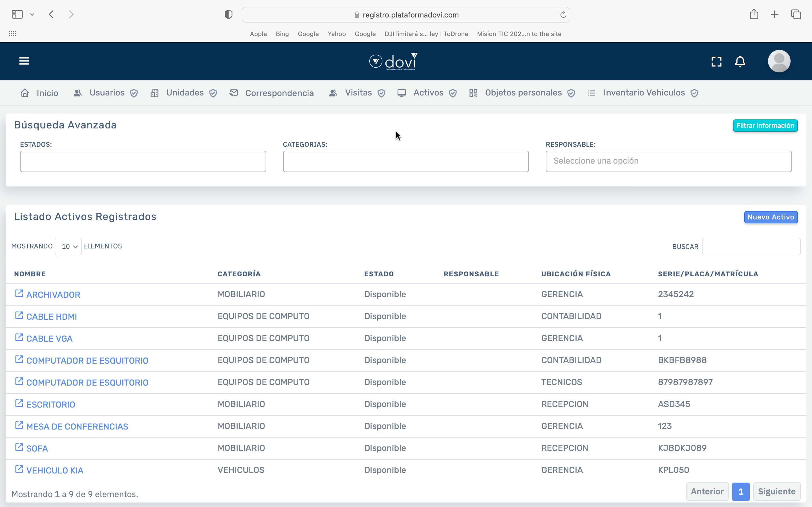Open the Responsable select dropdown
812x507 pixels.
coord(668,161)
